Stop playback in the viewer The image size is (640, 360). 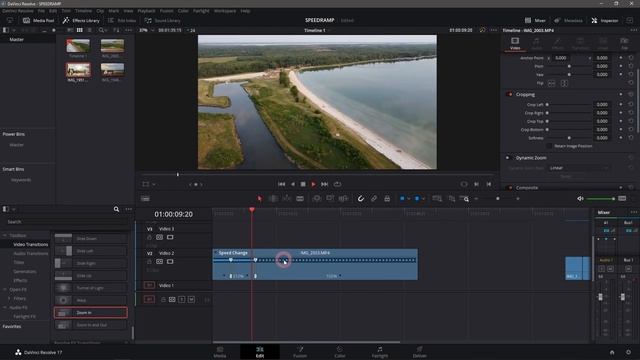pyautogui.click(x=303, y=184)
